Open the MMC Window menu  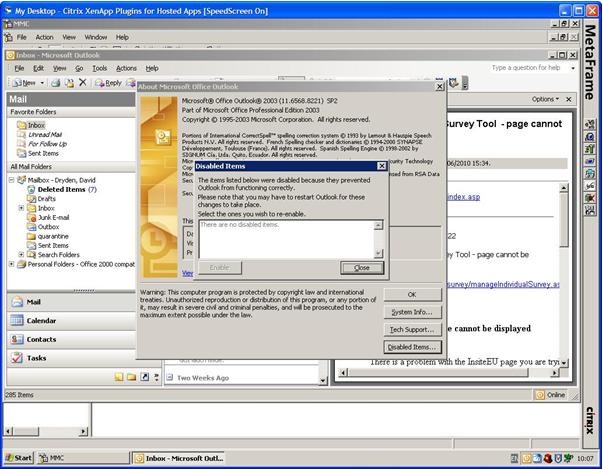click(96, 37)
